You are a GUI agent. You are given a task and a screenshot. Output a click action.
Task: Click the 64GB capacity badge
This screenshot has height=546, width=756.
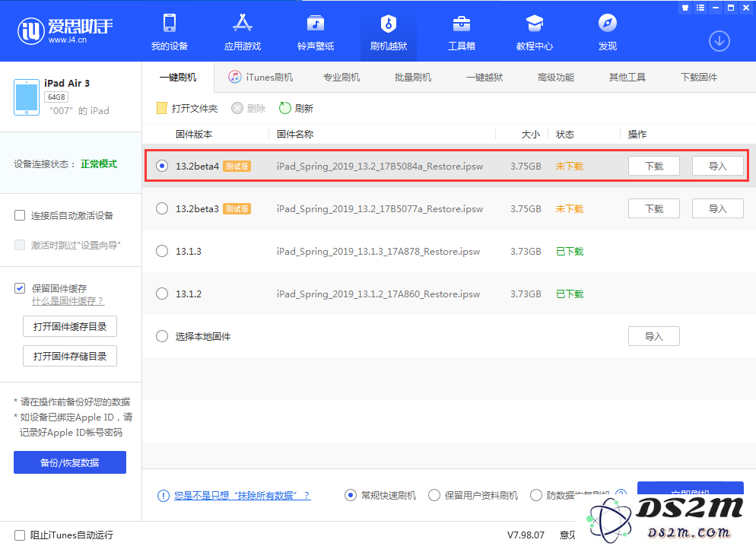[56, 97]
